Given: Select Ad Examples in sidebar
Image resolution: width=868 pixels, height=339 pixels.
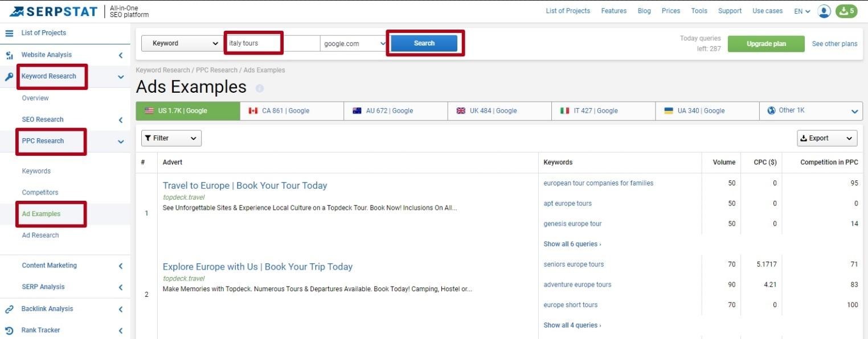Looking at the screenshot, I should pos(41,214).
